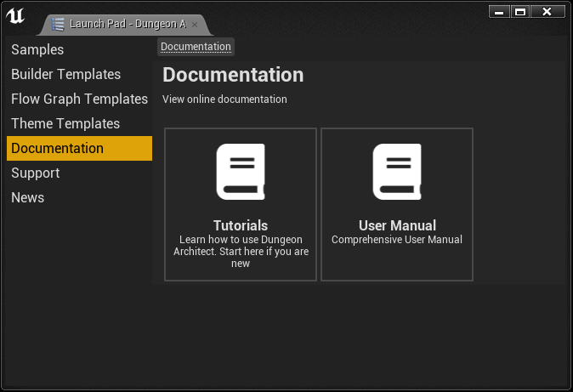
Task: Click 'Comprehensive User Manual' description text
Action: (x=397, y=240)
